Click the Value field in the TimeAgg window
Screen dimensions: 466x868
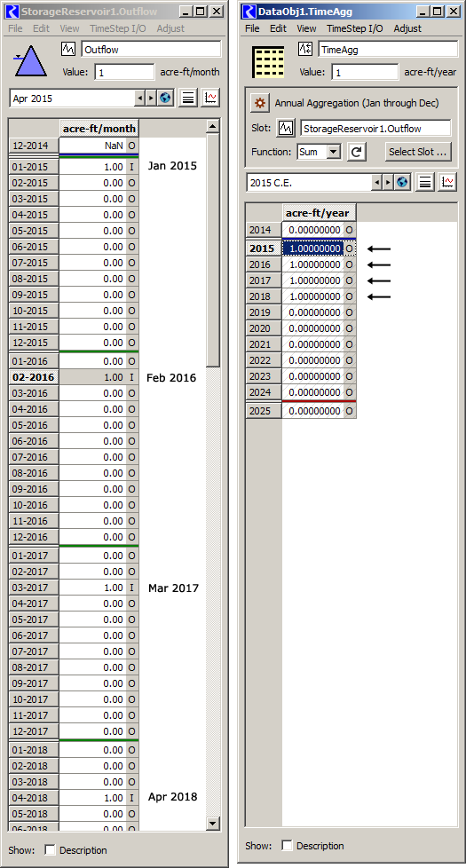click(365, 72)
